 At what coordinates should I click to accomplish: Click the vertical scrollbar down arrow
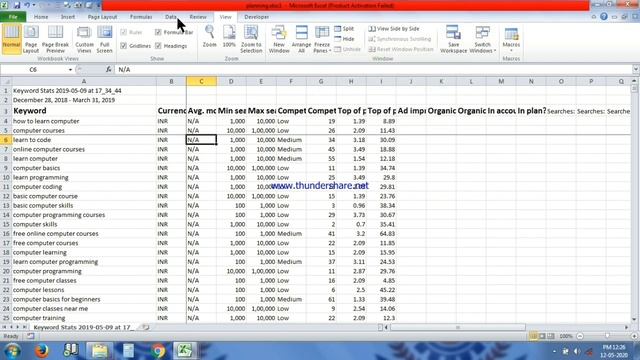click(x=634, y=319)
